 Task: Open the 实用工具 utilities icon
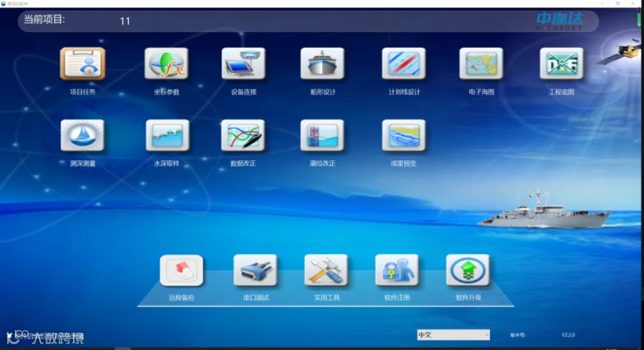(x=326, y=271)
